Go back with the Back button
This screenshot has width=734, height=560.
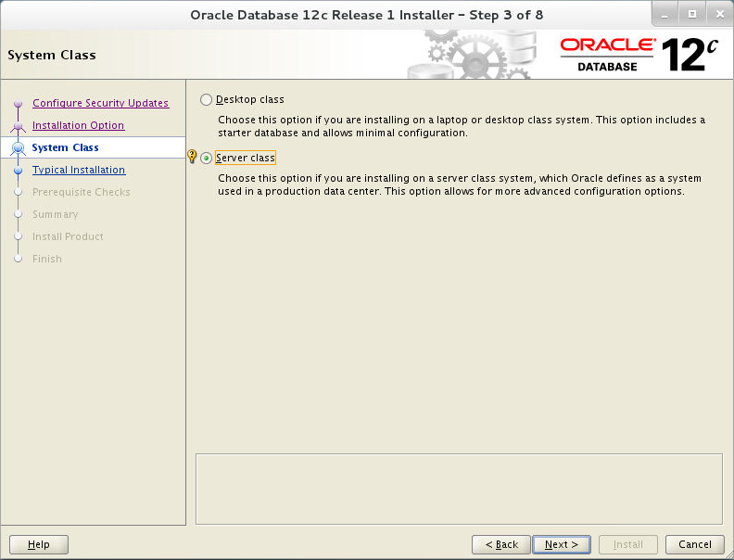pyautogui.click(x=500, y=544)
